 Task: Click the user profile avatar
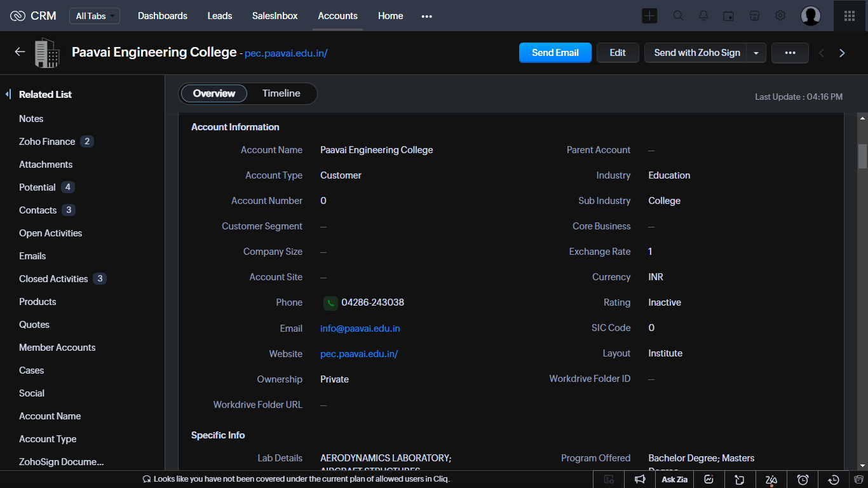[811, 16]
